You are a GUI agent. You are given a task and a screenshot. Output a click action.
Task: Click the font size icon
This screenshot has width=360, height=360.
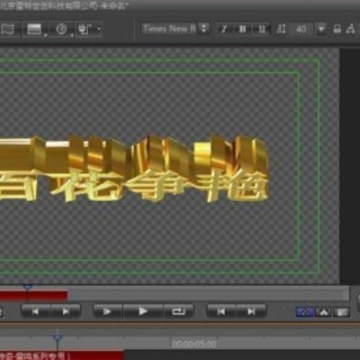pos(281,29)
